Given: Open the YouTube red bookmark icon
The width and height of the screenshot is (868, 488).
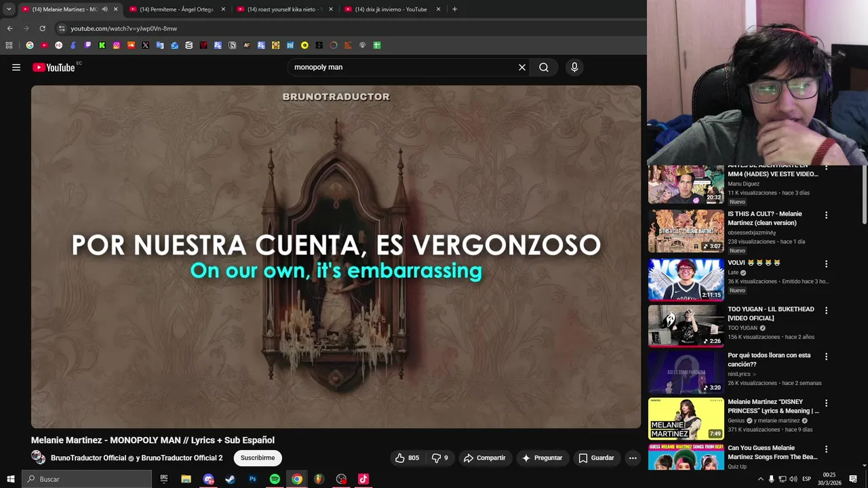Looking at the screenshot, I should [x=44, y=45].
